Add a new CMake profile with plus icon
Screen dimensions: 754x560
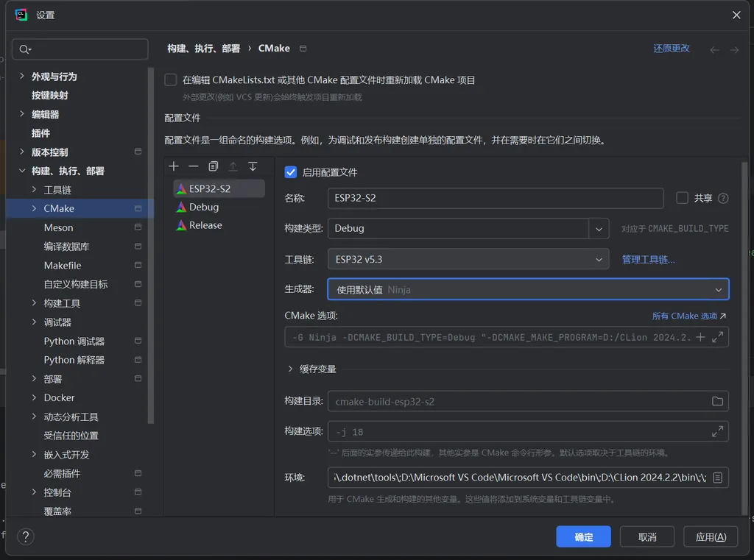(x=174, y=166)
